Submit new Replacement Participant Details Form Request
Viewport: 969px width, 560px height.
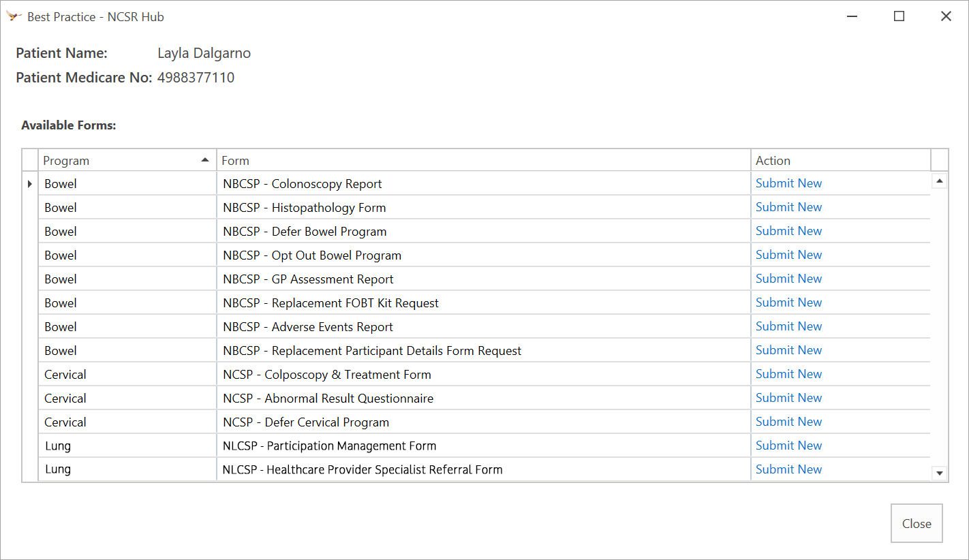click(x=788, y=350)
